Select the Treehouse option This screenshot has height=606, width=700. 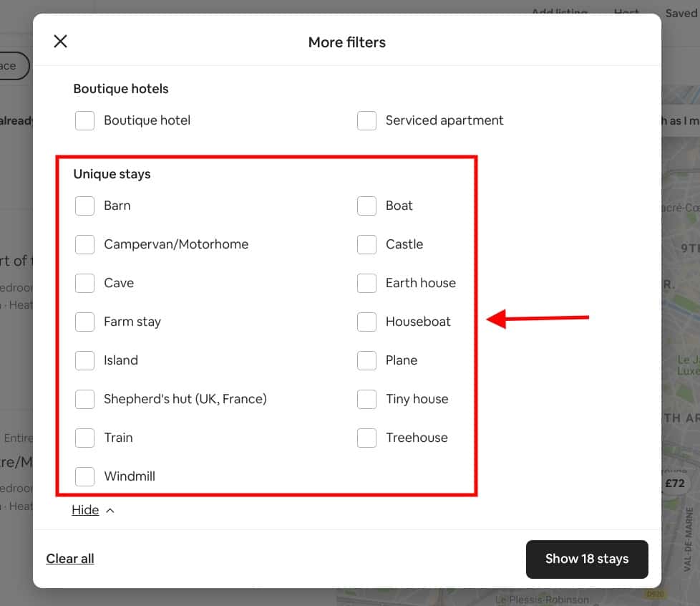366,438
